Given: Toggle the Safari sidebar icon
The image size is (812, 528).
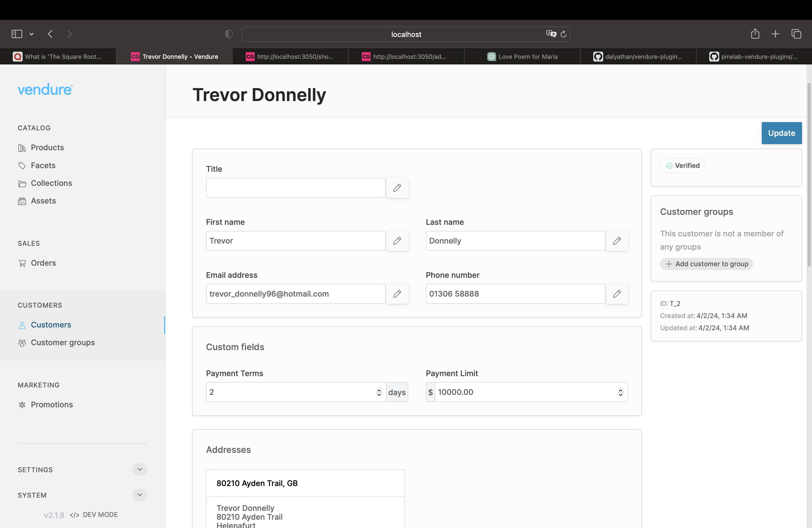Looking at the screenshot, I should click(17, 34).
